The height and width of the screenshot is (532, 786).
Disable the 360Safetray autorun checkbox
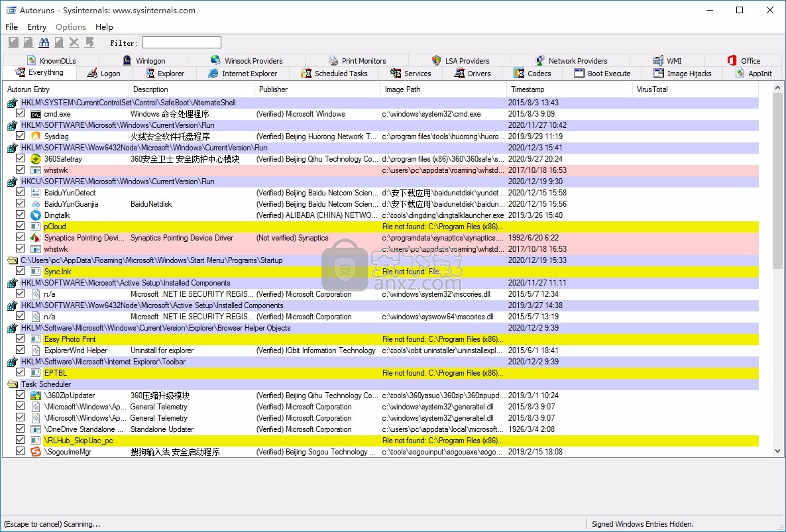click(x=20, y=158)
